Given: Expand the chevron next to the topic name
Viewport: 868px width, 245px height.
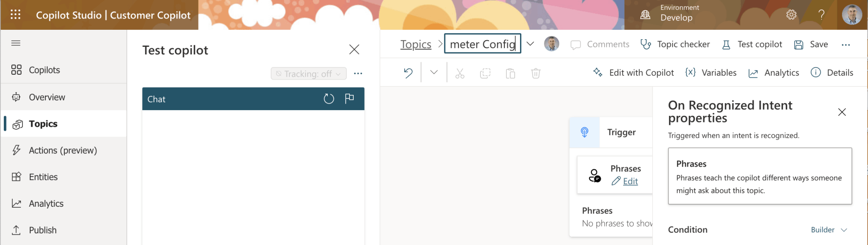Looking at the screenshot, I should 530,44.
